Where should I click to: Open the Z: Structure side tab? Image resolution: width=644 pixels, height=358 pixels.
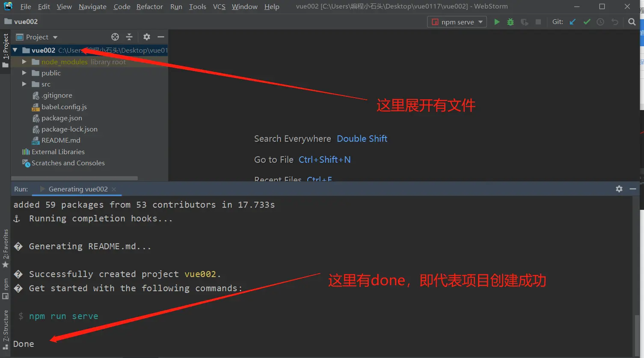tap(5, 330)
